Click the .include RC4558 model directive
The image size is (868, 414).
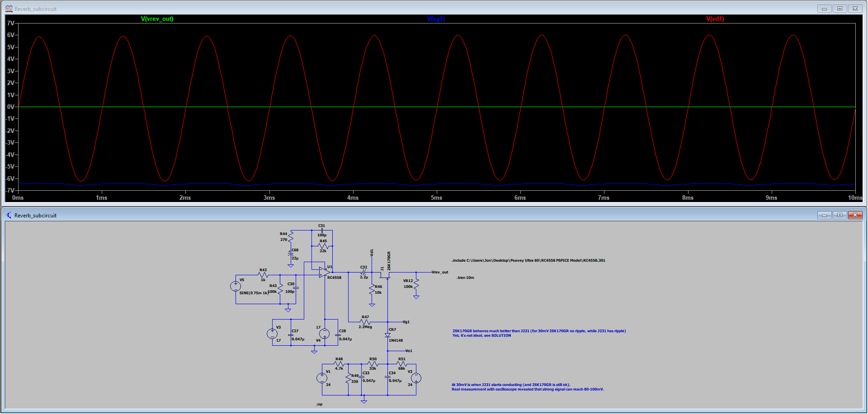click(528, 260)
